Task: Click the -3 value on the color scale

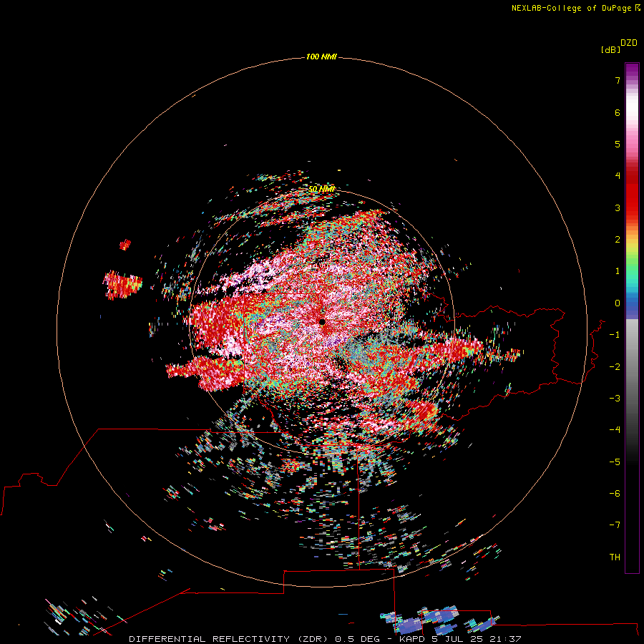Action: [x=615, y=399]
